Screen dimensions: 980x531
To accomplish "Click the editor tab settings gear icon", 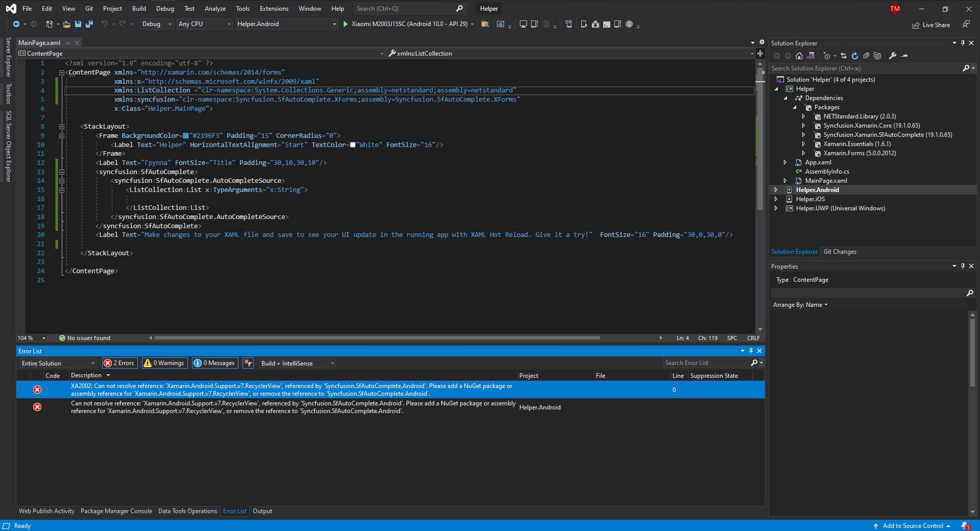I will click(x=762, y=42).
